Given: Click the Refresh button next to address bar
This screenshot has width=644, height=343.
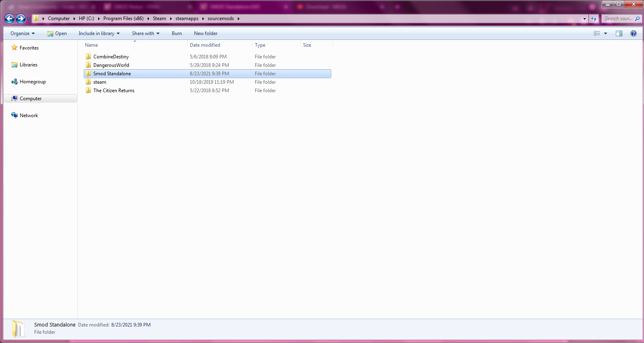Looking at the screenshot, I should point(594,19).
